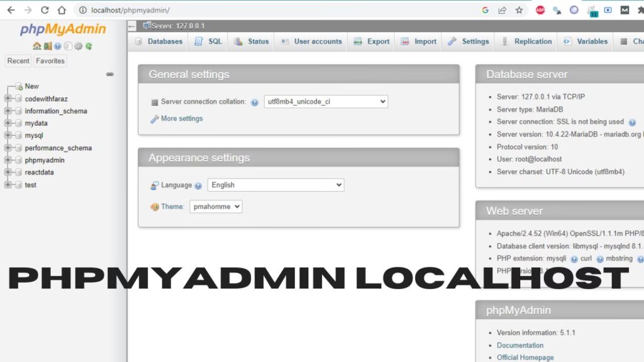The width and height of the screenshot is (644, 362).
Task: Select the codewithfaraz database name
Action: click(x=46, y=99)
